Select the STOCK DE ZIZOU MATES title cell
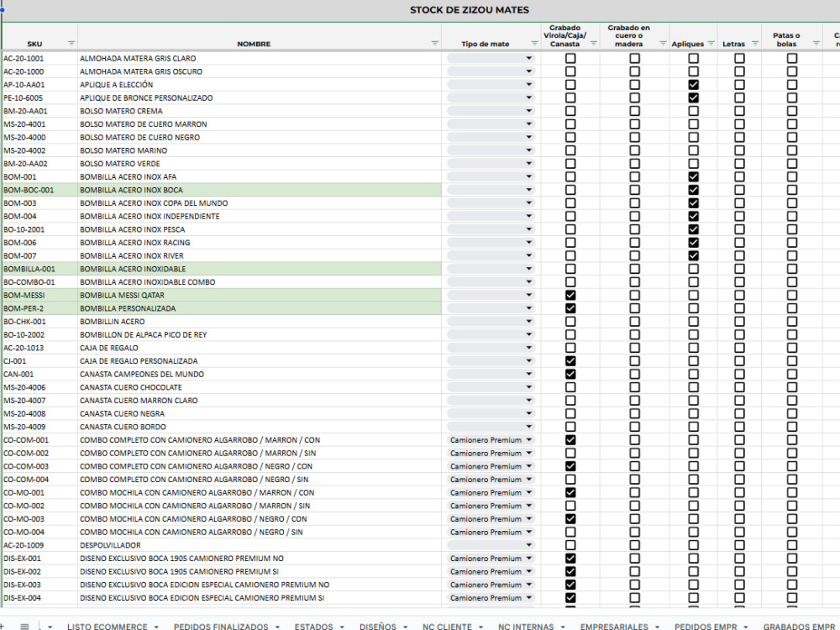The height and width of the screenshot is (630, 840). point(470,10)
